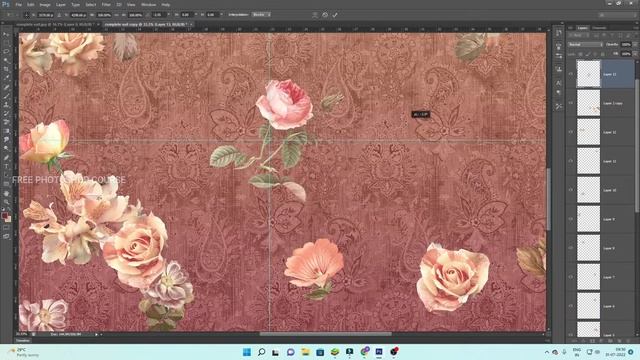Select the Lasso tool

[x=6, y=52]
